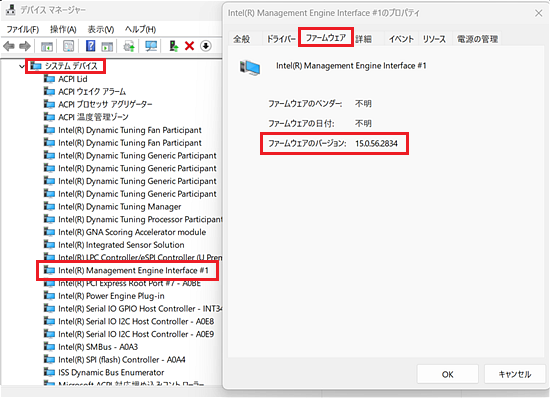Image resolution: width=550 pixels, height=398 pixels.
Task: Select Intel(R) Serial IO I2C Host Controller - A0E9
Action: [136, 333]
